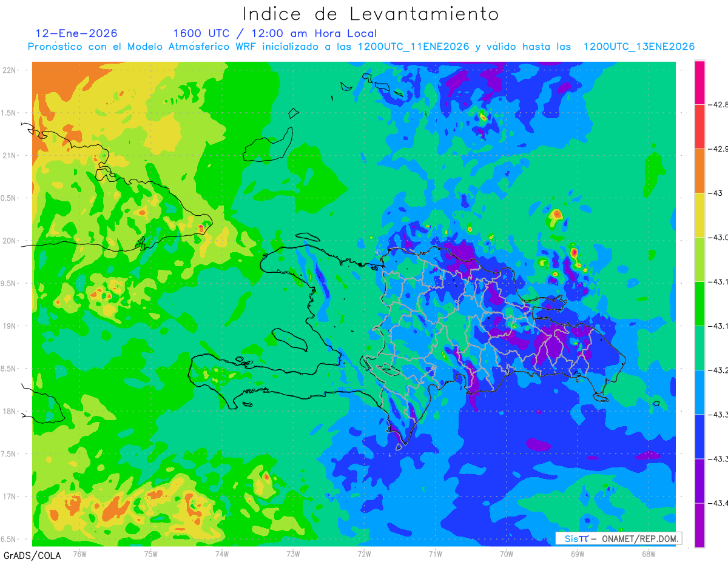Click the '74W' longitude label
The image size is (728, 562).
[222, 554]
